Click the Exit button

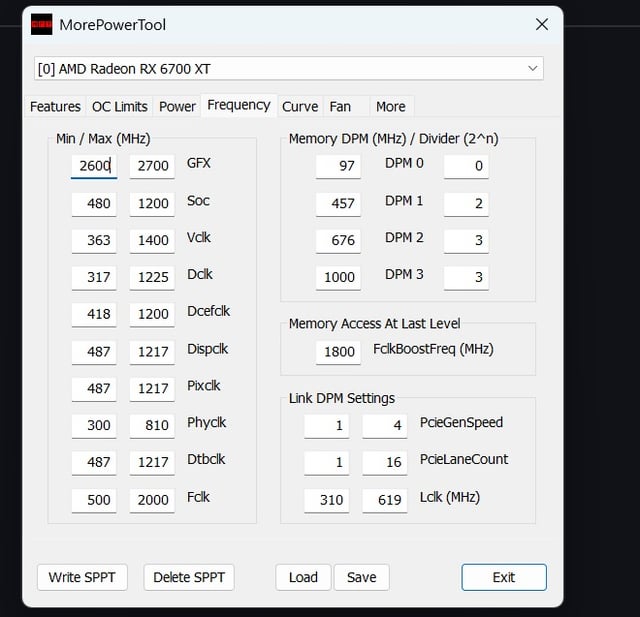click(x=504, y=577)
